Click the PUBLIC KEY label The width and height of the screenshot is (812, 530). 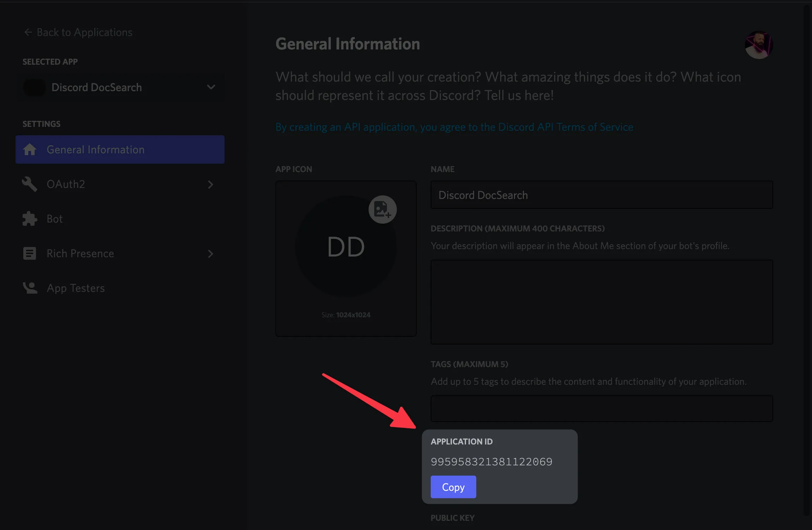coord(453,518)
